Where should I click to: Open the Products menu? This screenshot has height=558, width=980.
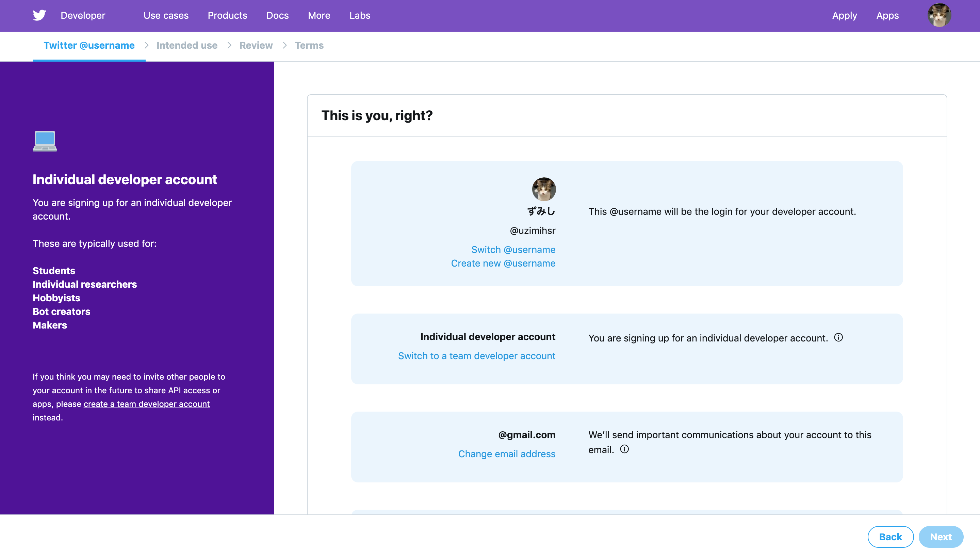click(x=228, y=15)
